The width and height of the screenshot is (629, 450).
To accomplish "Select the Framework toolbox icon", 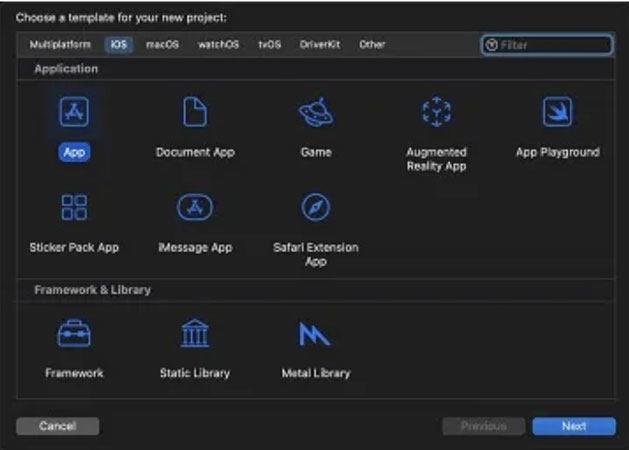I will tap(74, 334).
